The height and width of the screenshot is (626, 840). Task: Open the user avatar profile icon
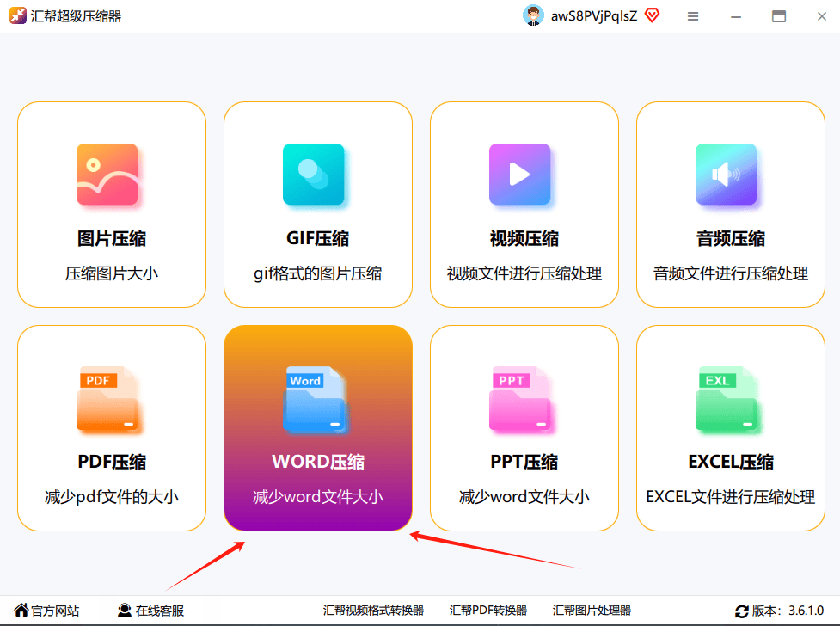click(532, 15)
